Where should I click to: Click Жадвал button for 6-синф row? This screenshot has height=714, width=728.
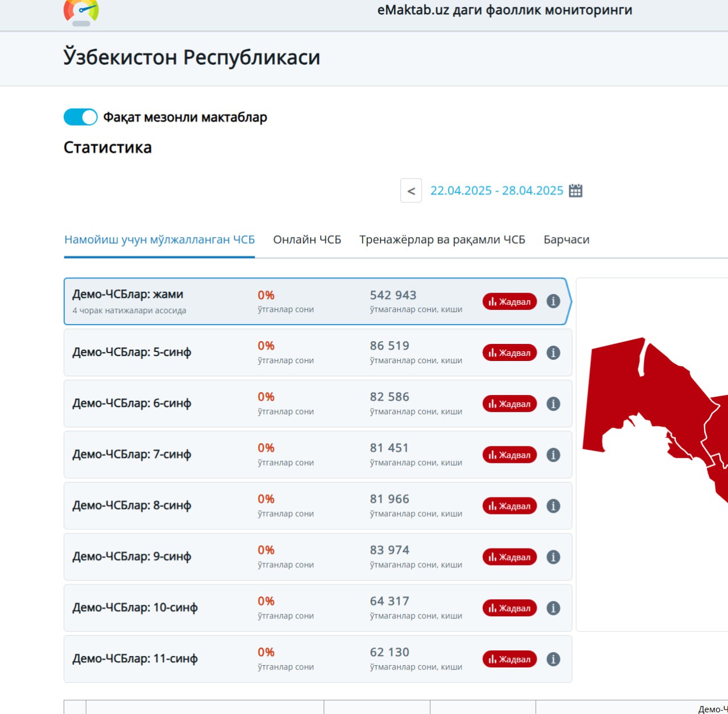click(510, 404)
